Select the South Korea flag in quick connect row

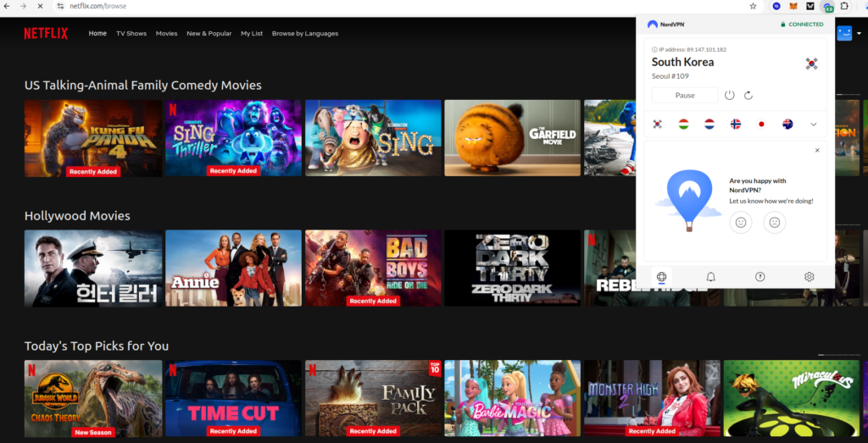pos(657,124)
